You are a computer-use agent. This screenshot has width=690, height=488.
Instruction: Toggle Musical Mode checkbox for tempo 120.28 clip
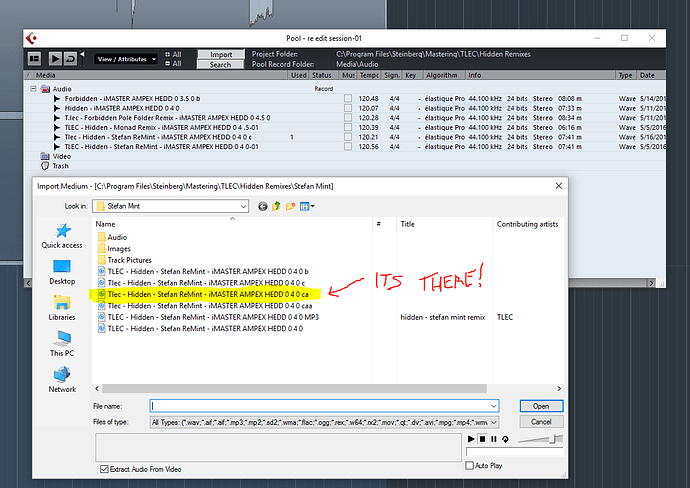click(348, 118)
